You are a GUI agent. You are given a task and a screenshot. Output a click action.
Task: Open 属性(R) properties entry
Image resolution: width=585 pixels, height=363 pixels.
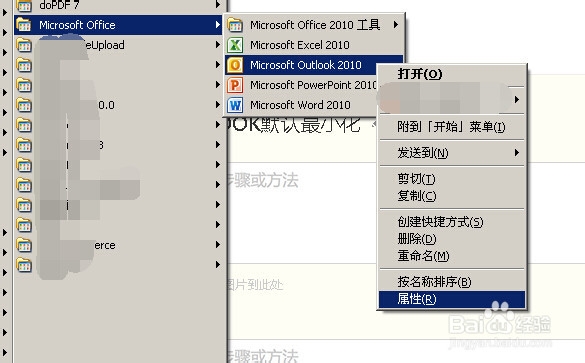pos(452,299)
